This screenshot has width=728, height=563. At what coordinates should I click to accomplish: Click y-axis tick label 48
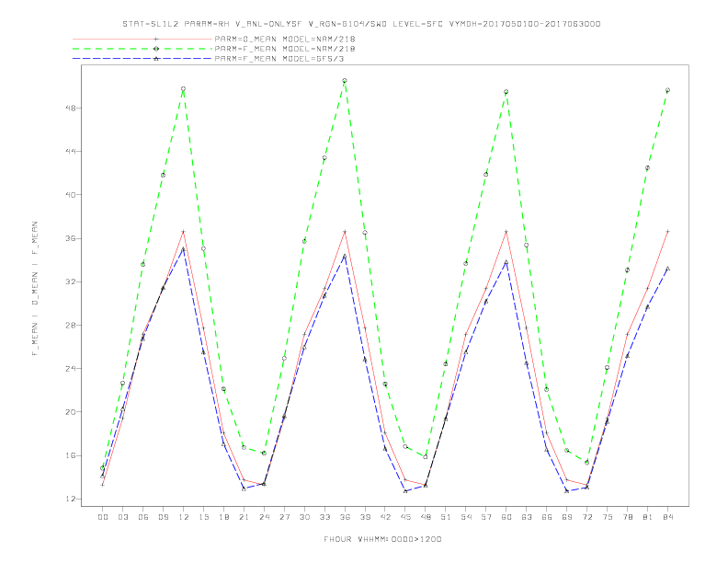pos(71,109)
